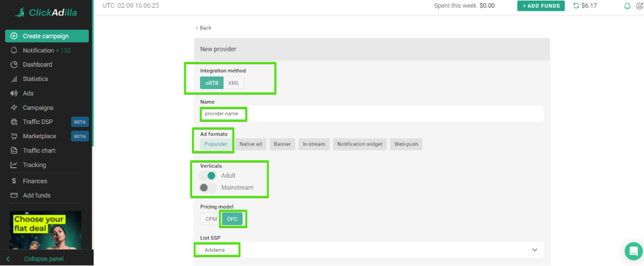Click the balance refresh icon
This screenshot has width=644, height=266.
575,6
